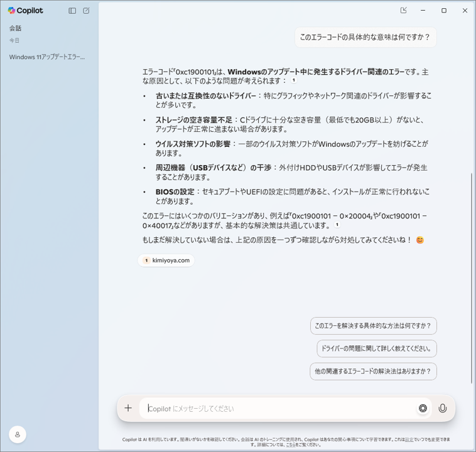Start a new chat with the compose icon

(86, 11)
